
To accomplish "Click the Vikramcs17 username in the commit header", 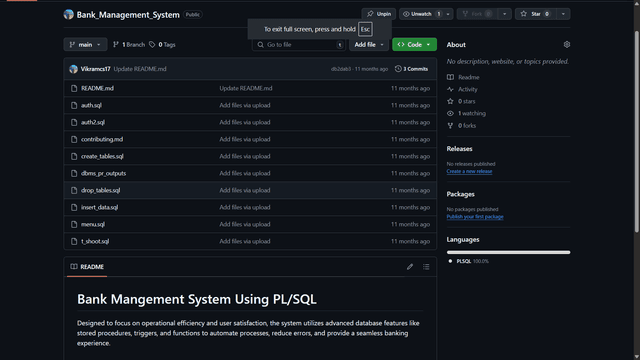I will click(96, 69).
